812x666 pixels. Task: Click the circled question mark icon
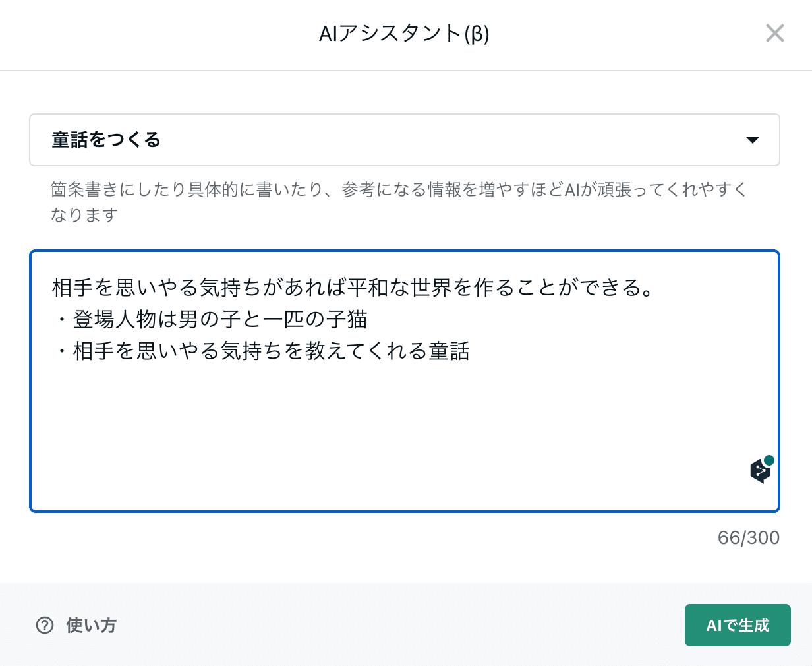[45, 625]
